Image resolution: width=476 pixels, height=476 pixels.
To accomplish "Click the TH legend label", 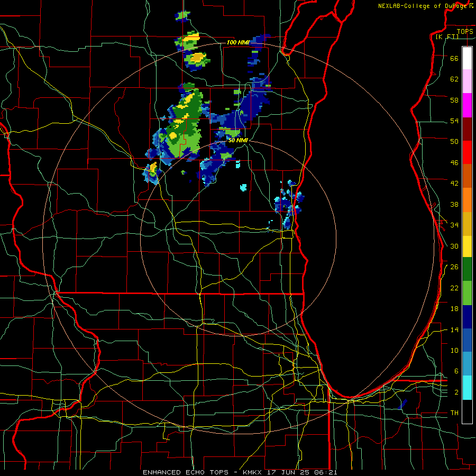I will pyautogui.click(x=454, y=413).
